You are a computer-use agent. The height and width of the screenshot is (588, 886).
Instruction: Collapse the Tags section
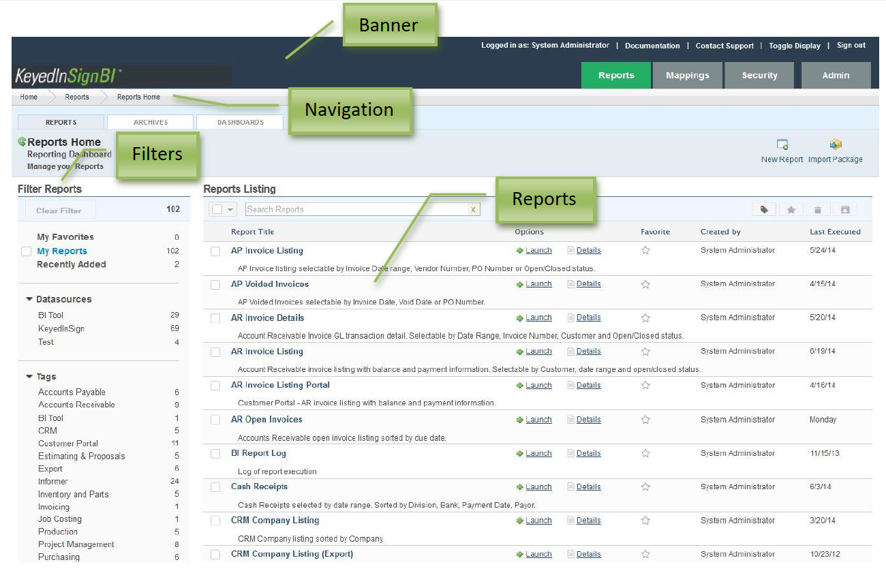point(29,377)
